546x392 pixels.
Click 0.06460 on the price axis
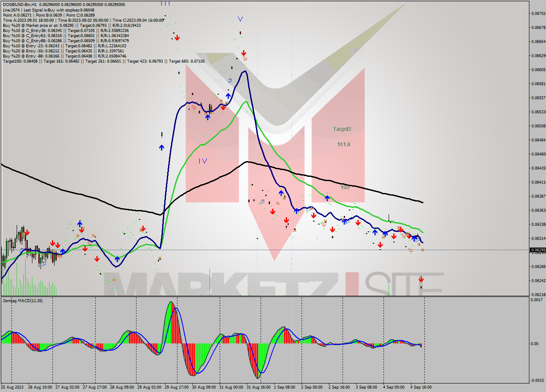[538, 154]
